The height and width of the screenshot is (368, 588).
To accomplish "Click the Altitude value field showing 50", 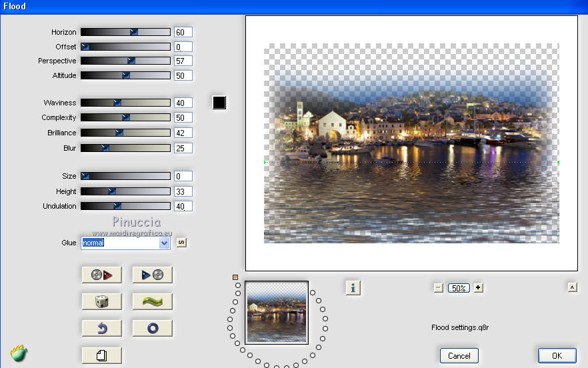I will point(183,75).
